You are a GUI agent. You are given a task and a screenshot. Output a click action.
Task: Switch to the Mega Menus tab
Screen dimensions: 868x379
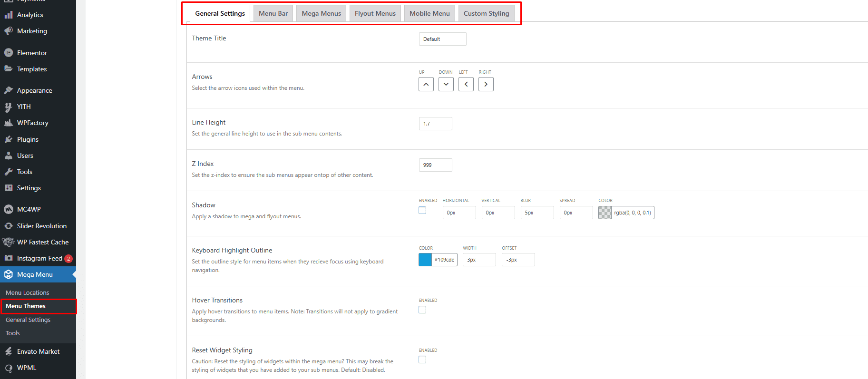(x=321, y=13)
